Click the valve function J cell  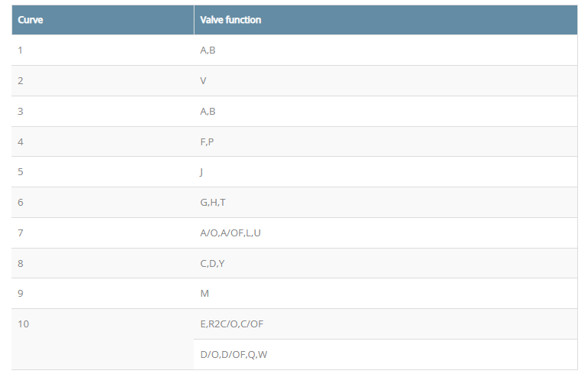click(201, 172)
